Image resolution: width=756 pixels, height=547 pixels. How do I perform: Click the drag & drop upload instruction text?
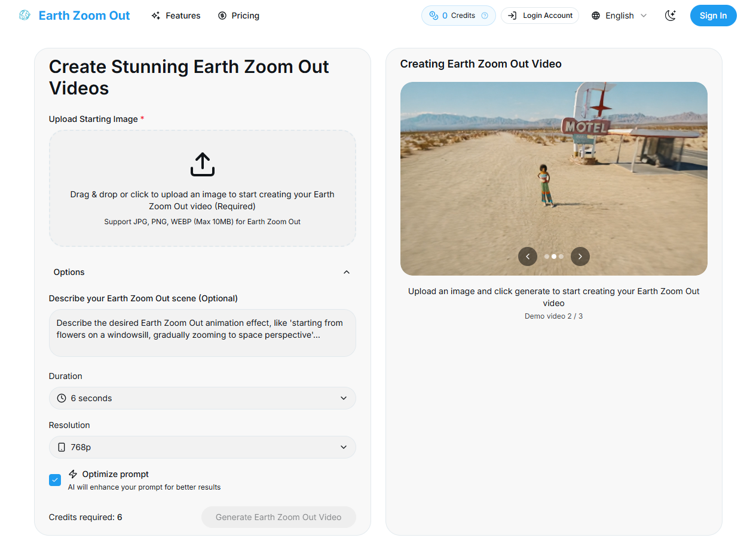[x=203, y=200]
